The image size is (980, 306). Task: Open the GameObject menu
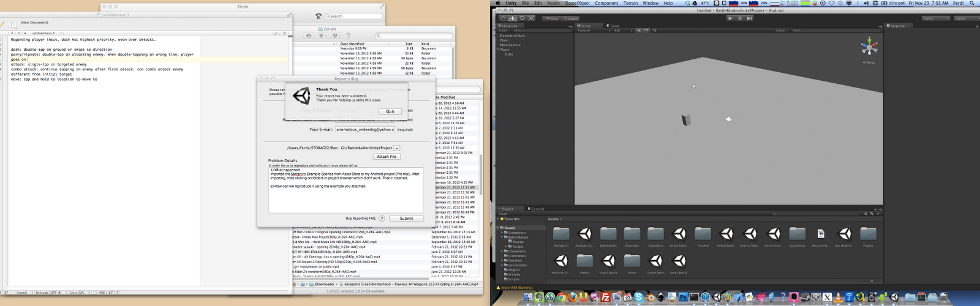(578, 3)
